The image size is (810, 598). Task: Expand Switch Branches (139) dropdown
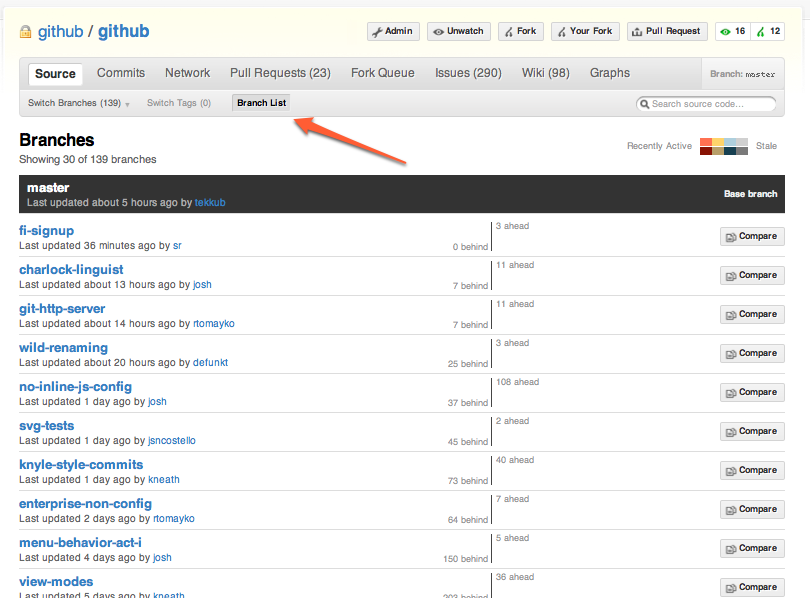click(x=79, y=103)
